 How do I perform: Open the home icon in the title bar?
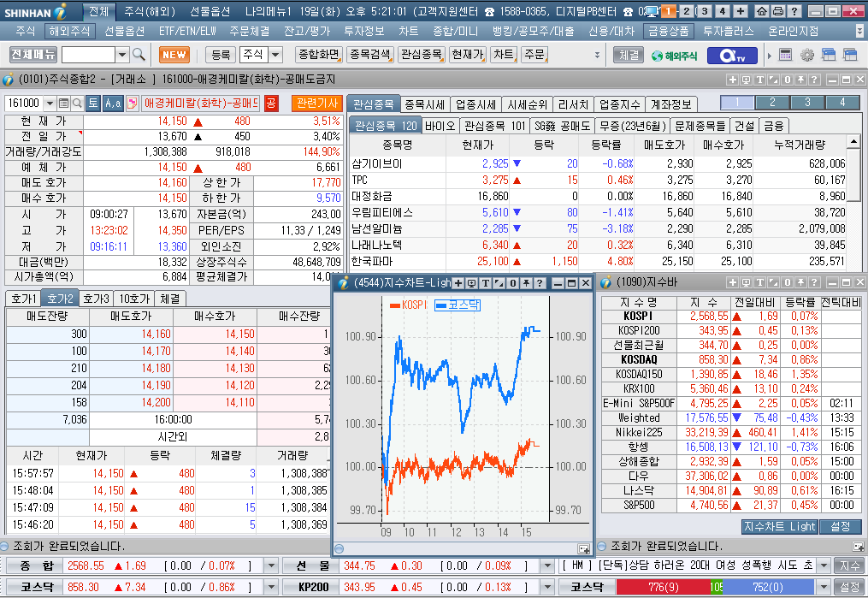(x=762, y=11)
